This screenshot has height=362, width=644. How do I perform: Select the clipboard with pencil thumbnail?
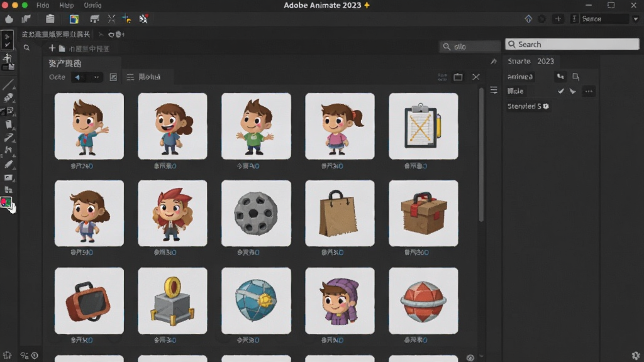[x=423, y=126]
